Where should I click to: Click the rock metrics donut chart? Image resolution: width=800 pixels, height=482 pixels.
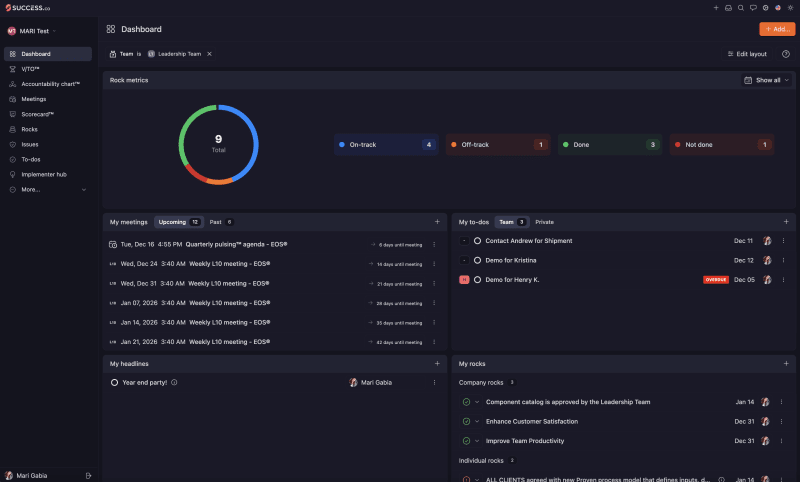218,144
